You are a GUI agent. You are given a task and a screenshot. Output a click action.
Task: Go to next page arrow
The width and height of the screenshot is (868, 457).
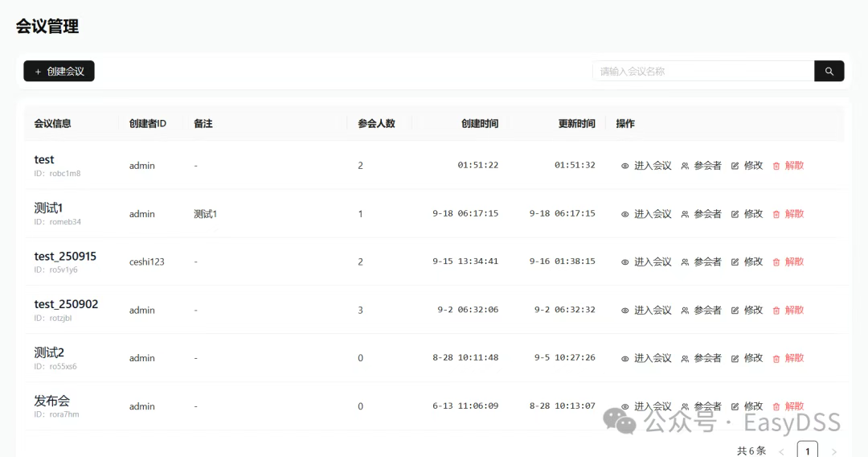click(833, 451)
